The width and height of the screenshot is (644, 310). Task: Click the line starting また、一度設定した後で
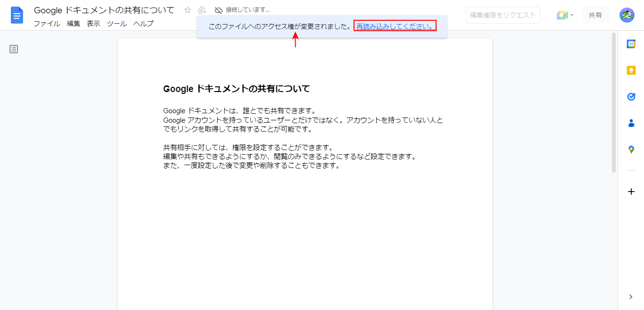click(x=251, y=166)
